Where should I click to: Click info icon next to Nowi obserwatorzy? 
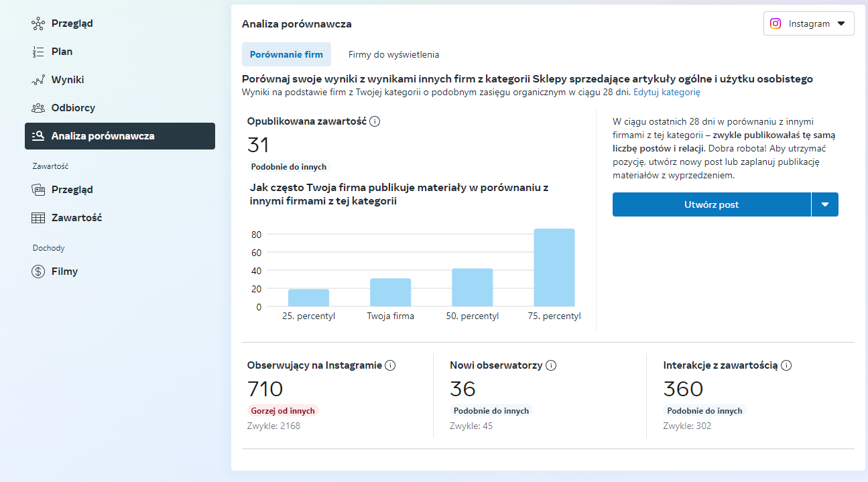click(x=551, y=365)
